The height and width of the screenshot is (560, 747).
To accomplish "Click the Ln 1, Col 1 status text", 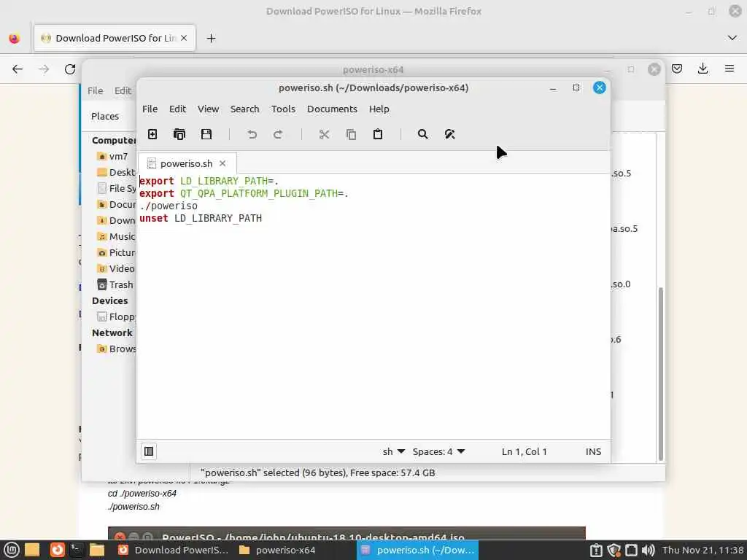I will coord(524,451).
